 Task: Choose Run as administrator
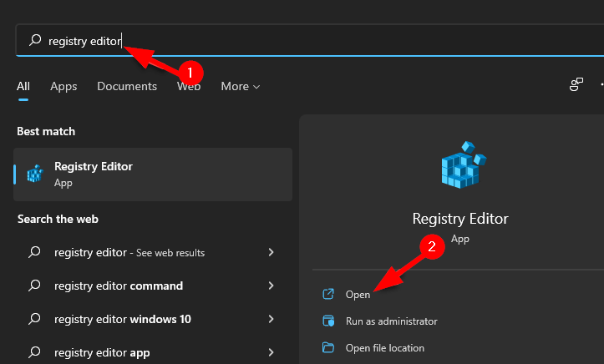coord(391,321)
